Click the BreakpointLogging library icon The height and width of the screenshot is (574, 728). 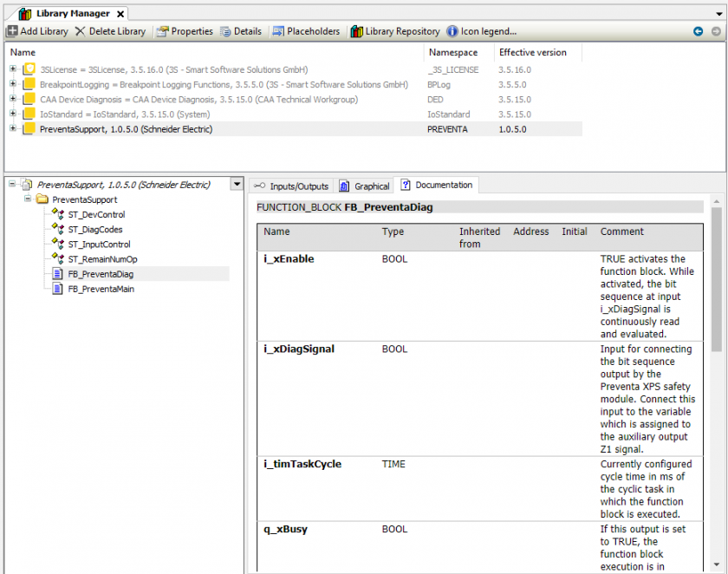click(29, 84)
